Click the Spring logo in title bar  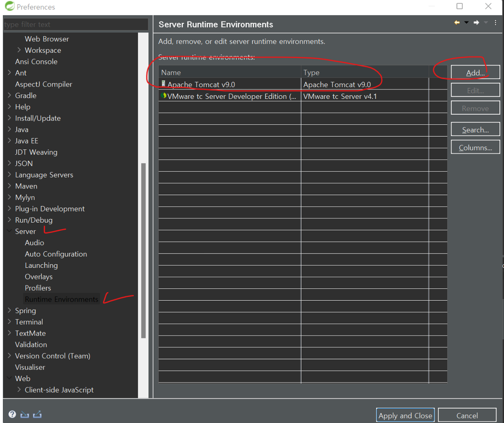pyautogui.click(x=10, y=6)
